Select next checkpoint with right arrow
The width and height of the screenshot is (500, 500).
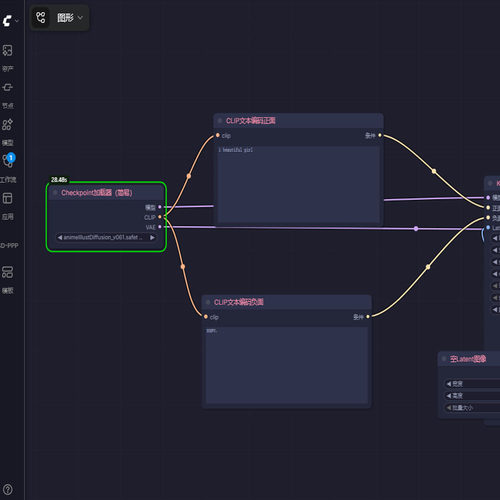tap(152, 237)
